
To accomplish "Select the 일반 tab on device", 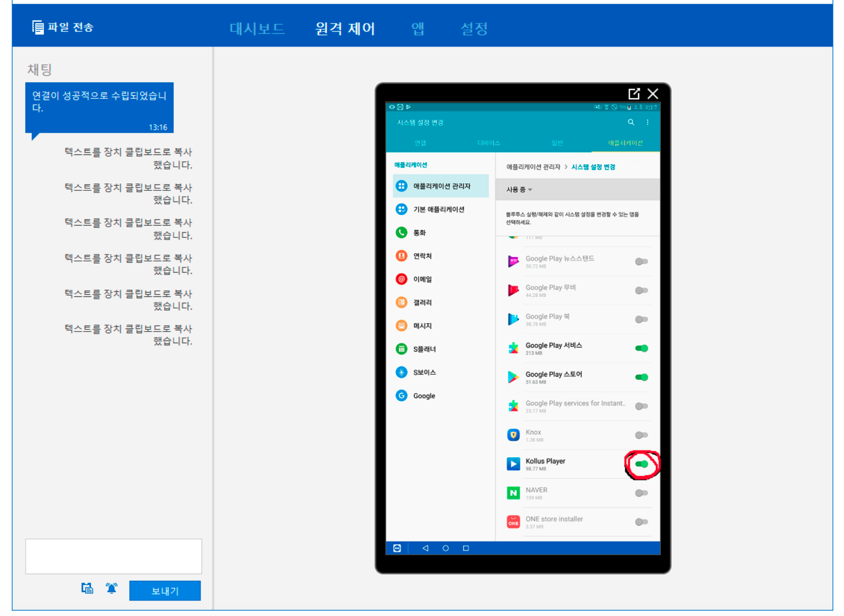I will (x=557, y=143).
